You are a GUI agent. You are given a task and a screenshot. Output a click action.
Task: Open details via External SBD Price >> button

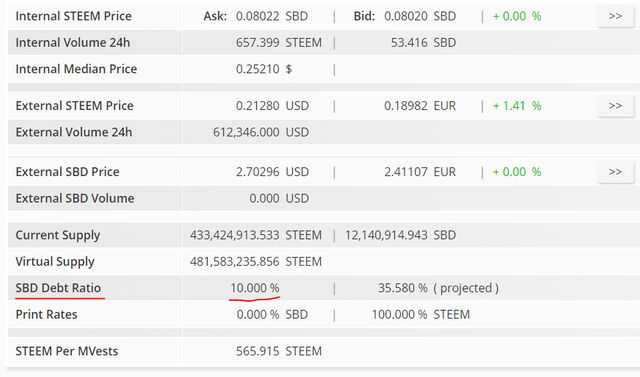615,172
